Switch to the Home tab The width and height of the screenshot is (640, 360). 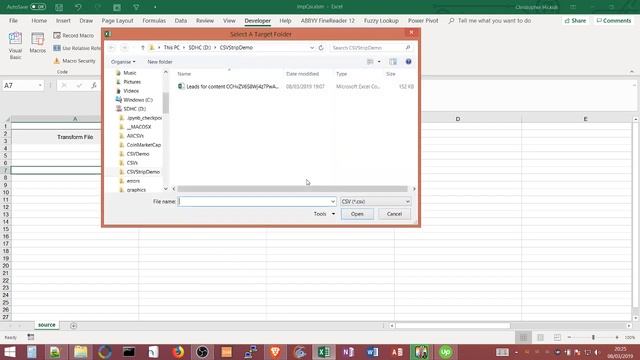tap(39, 20)
